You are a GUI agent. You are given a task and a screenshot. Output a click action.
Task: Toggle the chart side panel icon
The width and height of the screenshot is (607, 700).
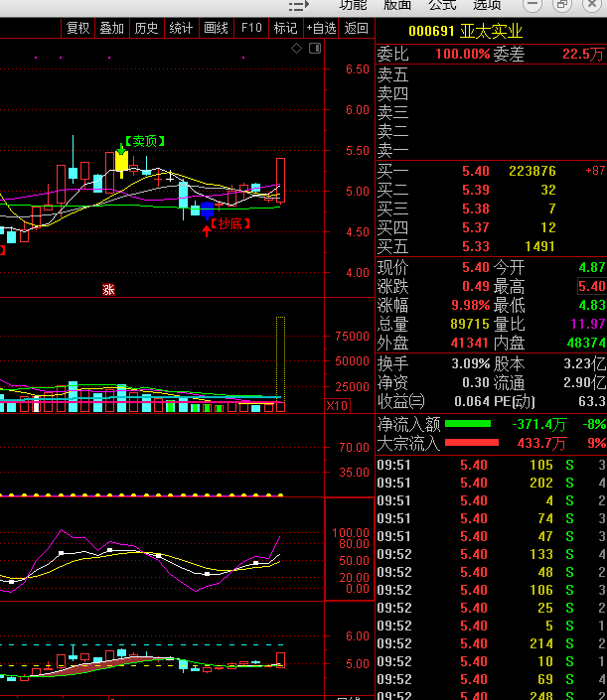point(315,49)
